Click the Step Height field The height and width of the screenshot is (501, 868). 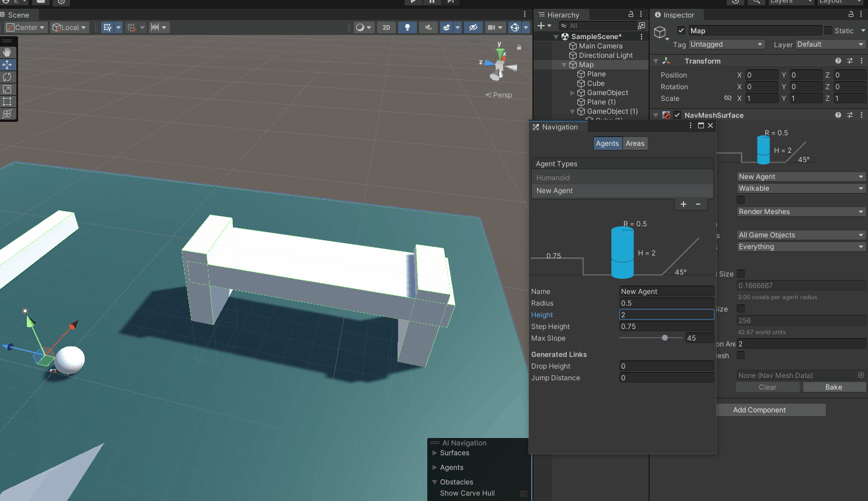(x=667, y=327)
